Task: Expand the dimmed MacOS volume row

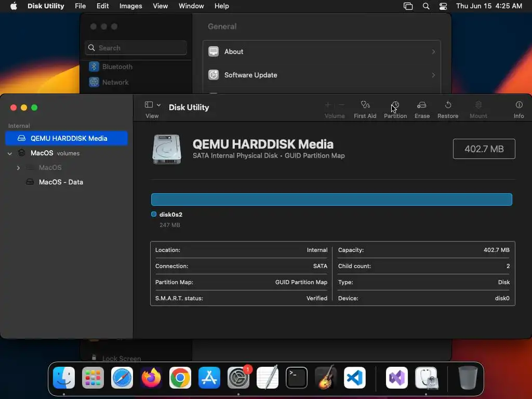Action: [x=18, y=168]
